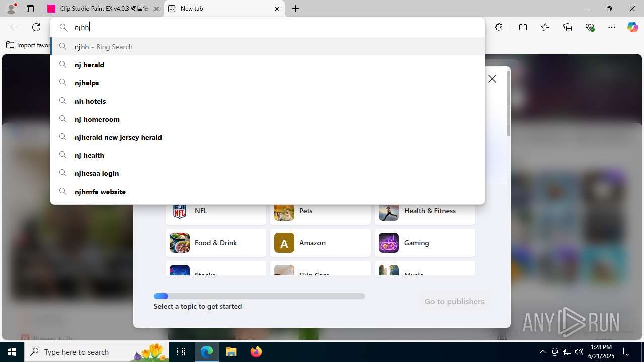This screenshot has height=362, width=644.
Task: Select the New tab tab
Action: pos(224,9)
